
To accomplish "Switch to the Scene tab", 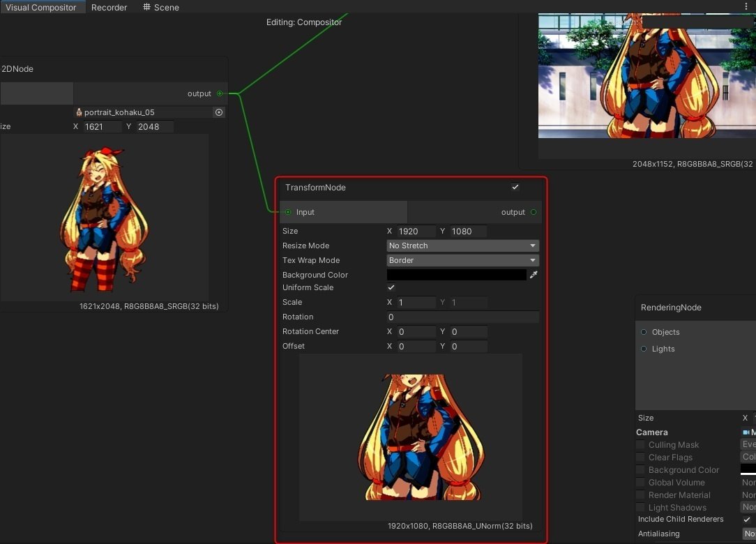I will click(161, 7).
